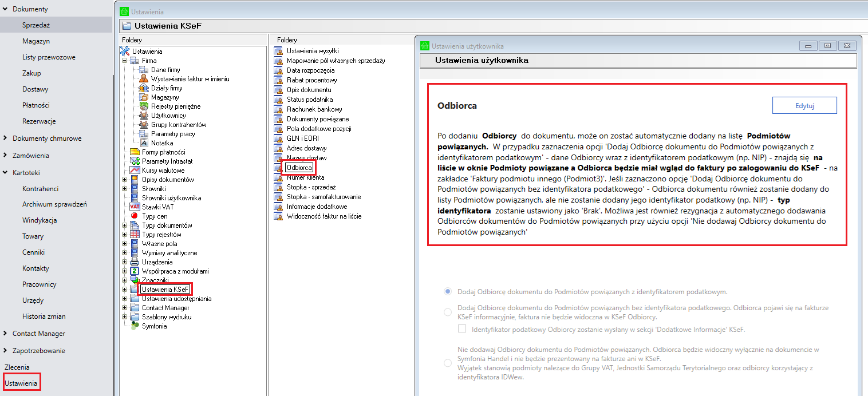Choose 'Nie dodawaj Odbiorcy dokumentu' radio option

click(448, 363)
